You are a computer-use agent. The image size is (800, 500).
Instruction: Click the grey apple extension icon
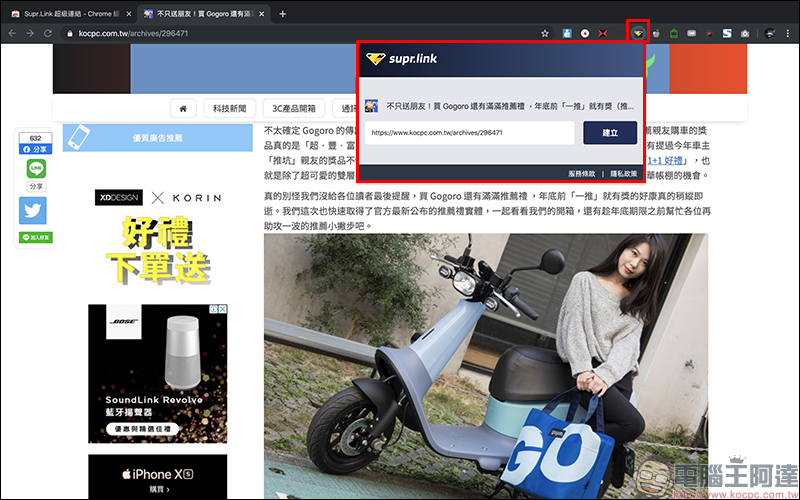pos(656,33)
